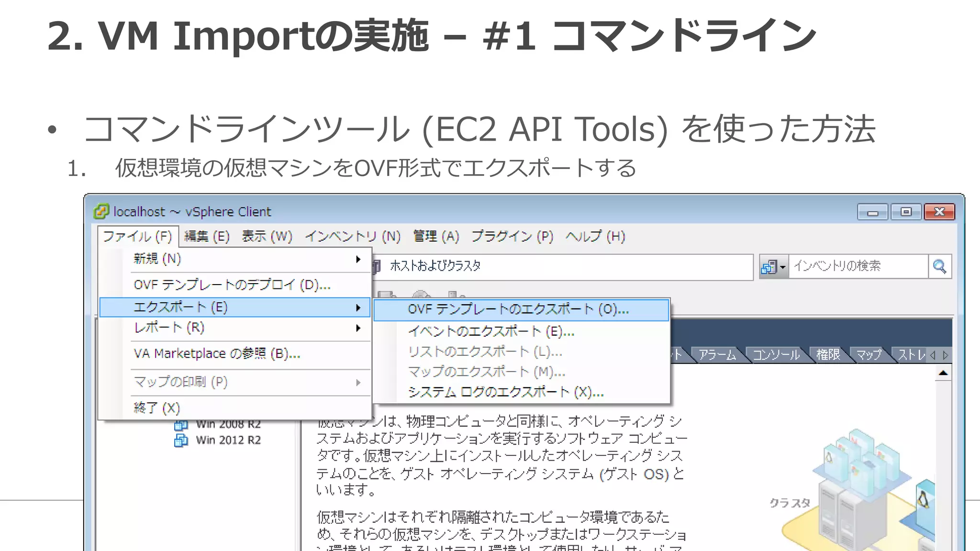980x551 pixels.
Task: Click the vSphere Client title bar icon
Action: 101,211
